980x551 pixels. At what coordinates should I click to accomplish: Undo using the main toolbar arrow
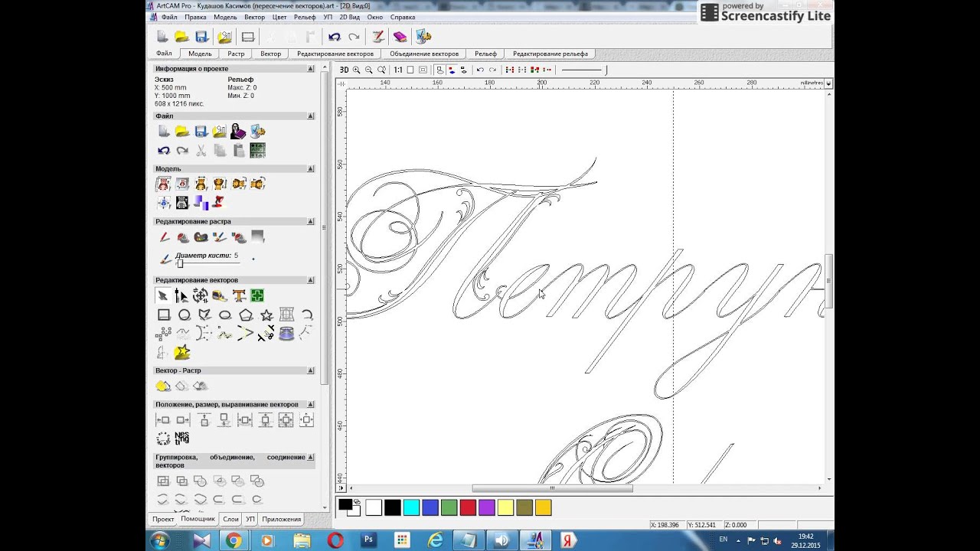click(334, 37)
